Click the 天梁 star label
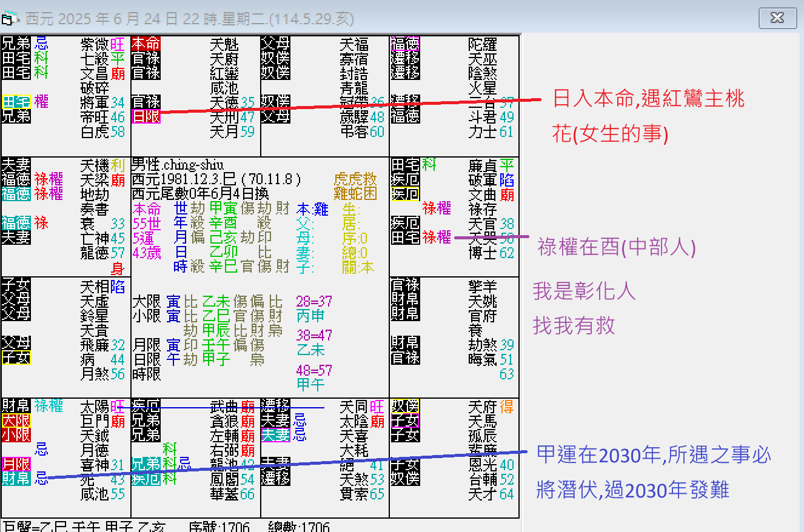 (95, 179)
